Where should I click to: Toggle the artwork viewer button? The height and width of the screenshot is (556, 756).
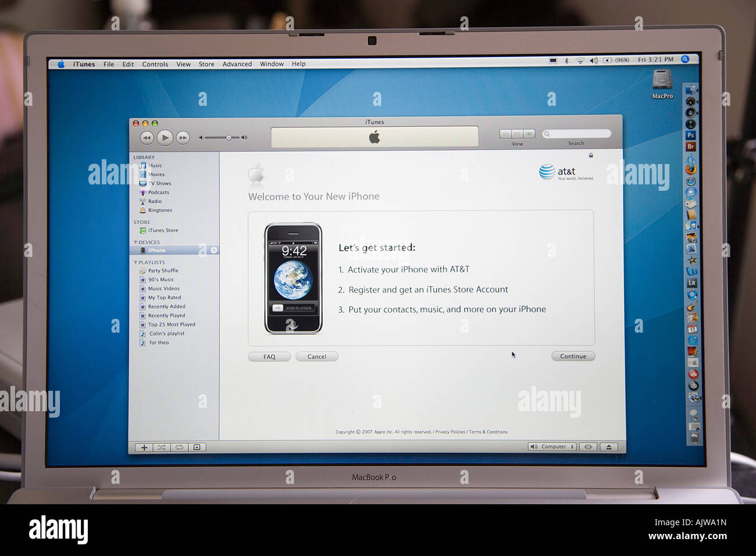197,447
